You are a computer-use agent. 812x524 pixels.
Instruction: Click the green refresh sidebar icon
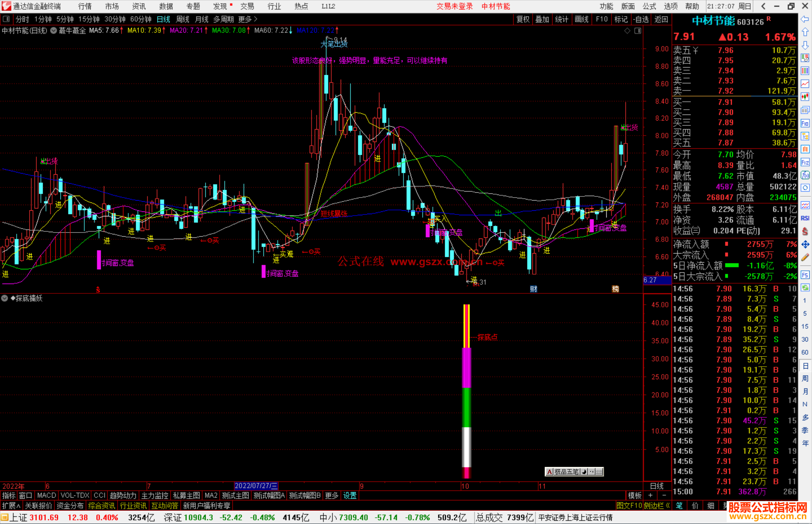pos(805,288)
